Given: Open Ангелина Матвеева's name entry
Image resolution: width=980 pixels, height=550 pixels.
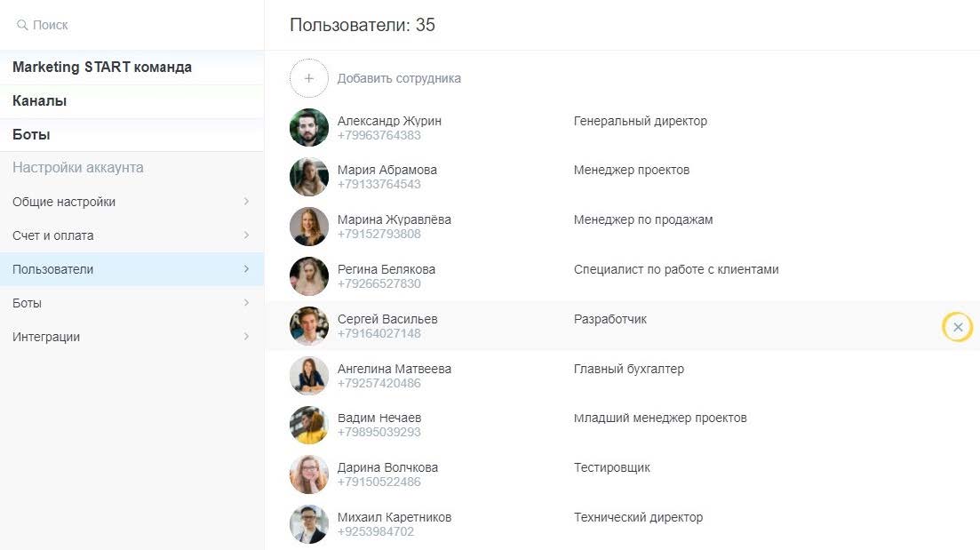Looking at the screenshot, I should 394,369.
